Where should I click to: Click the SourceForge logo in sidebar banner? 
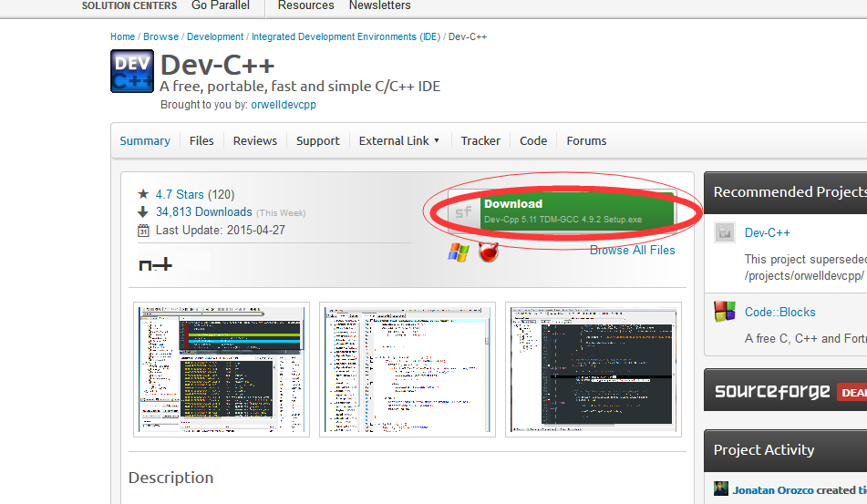(x=772, y=391)
